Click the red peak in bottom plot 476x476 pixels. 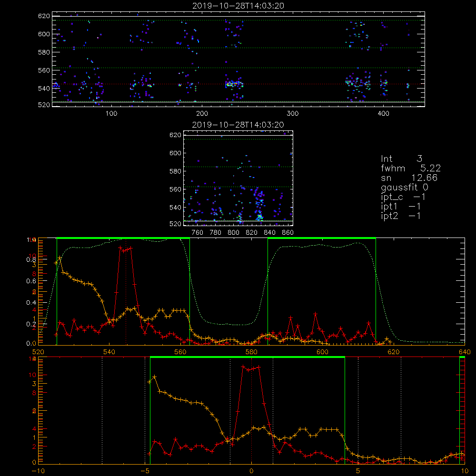251,368
